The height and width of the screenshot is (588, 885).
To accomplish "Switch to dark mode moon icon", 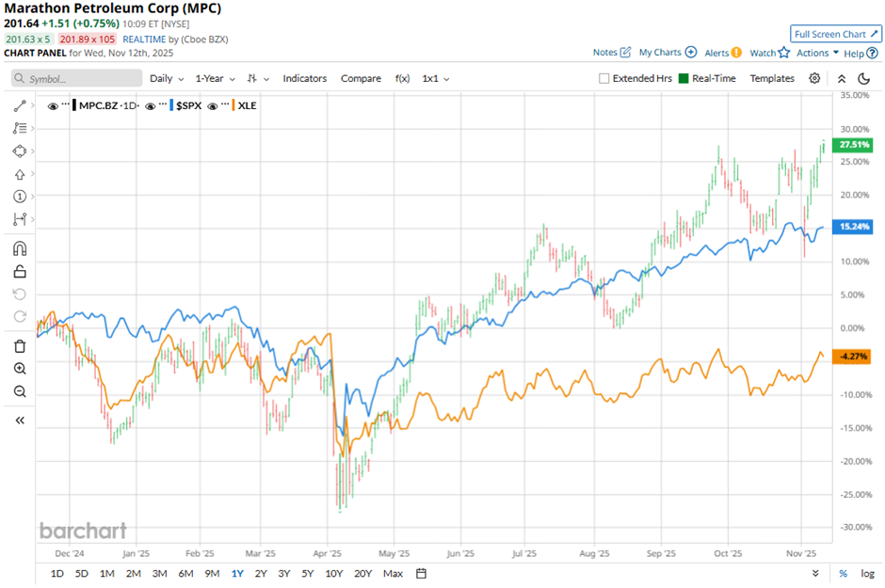I will coord(863,79).
